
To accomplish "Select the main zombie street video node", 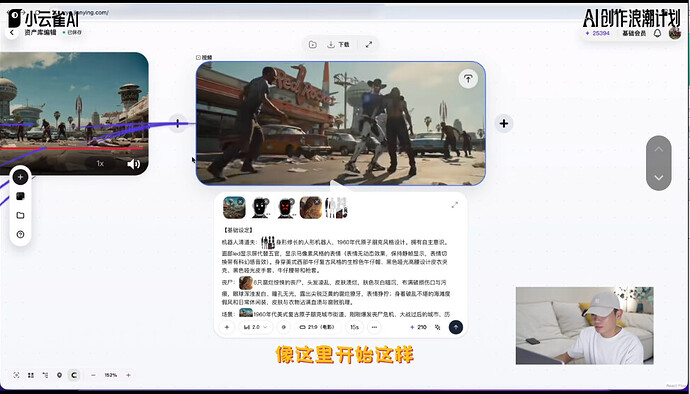I will click(x=341, y=123).
